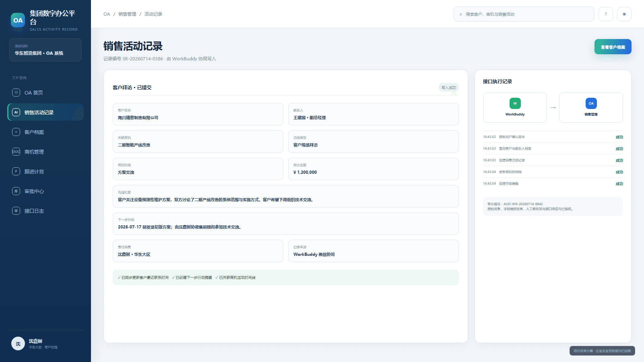This screenshot has width=644, height=362.
Task: Click the OA breadcrumb link
Action: coord(107,14)
